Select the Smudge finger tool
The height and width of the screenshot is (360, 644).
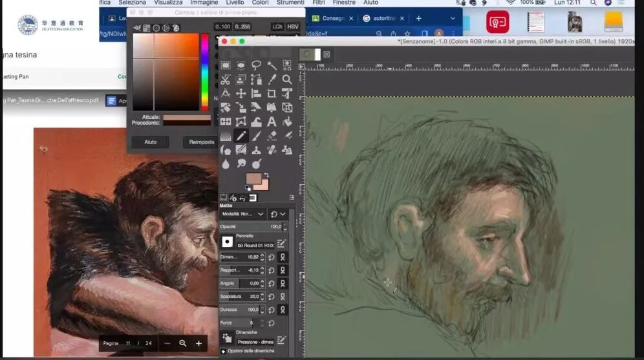pos(241,164)
